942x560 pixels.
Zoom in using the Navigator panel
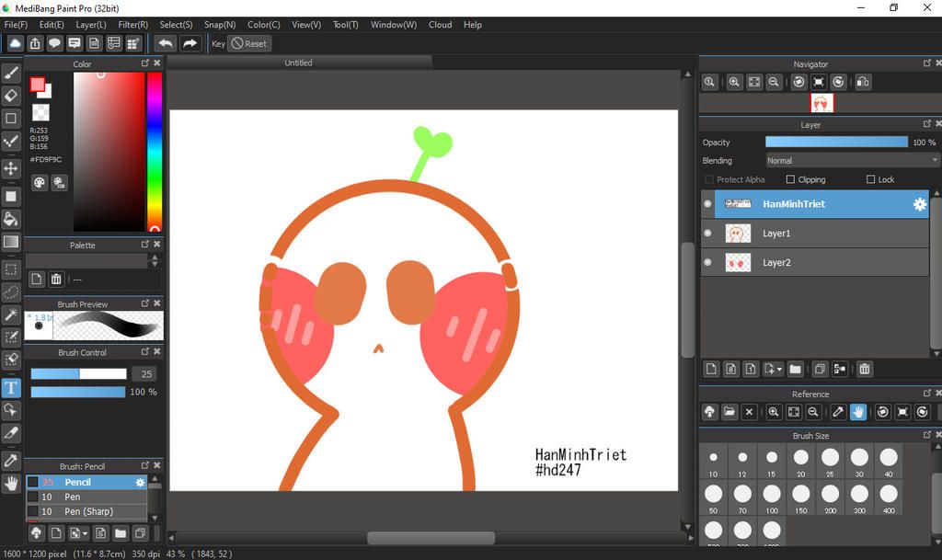tap(734, 82)
